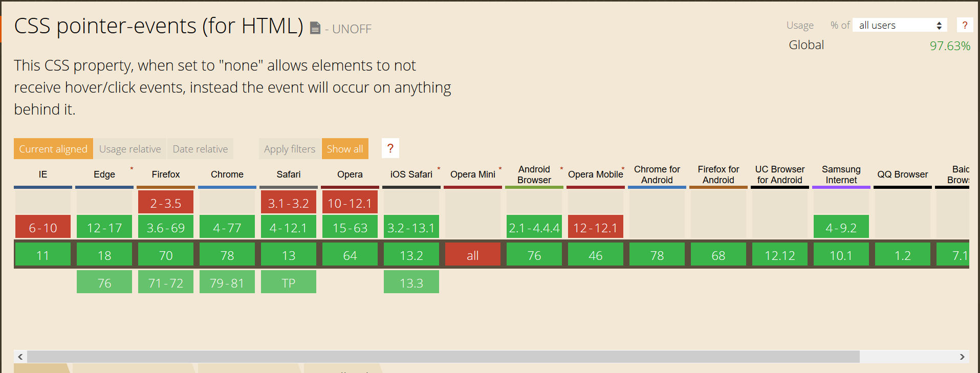The height and width of the screenshot is (373, 980).
Task: Select the Firefox column header
Action: coord(165,174)
